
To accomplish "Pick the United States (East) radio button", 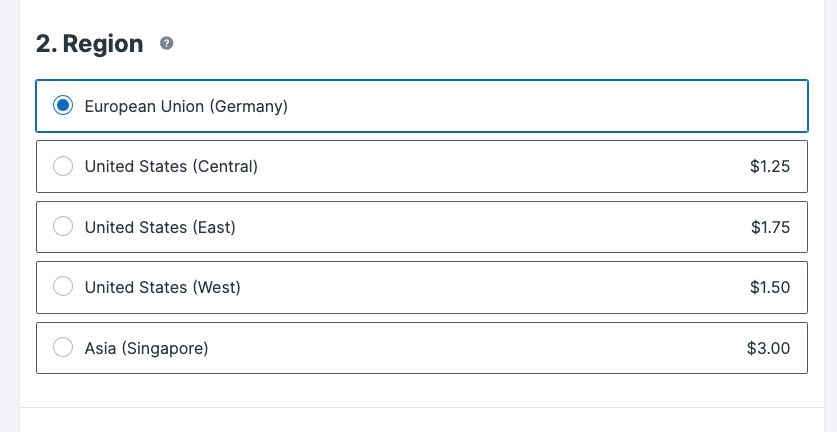I will pos(63,227).
